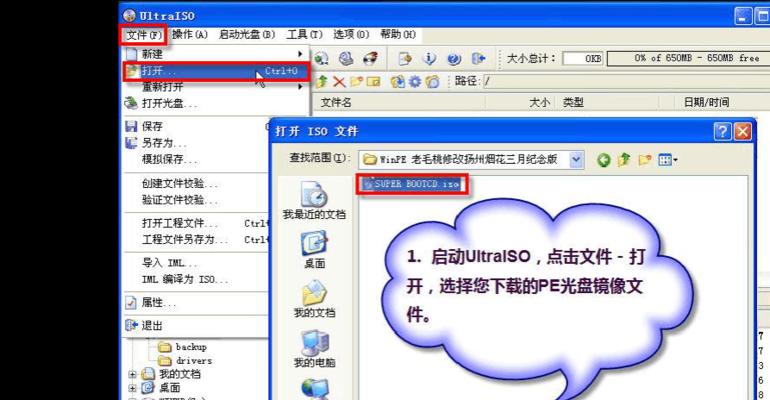Viewport: 770px width, 400px height.
Task: Open the 工具(T) menu
Action: coord(304,34)
